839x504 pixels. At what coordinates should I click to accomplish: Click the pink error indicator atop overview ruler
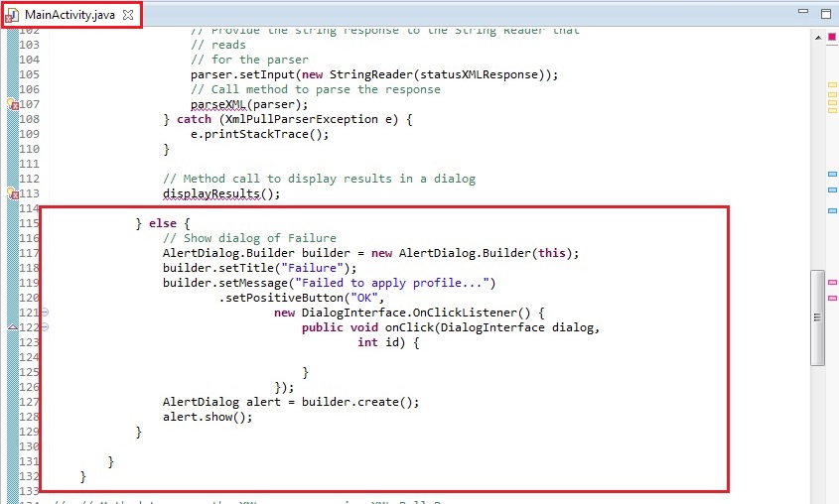pyautogui.click(x=832, y=38)
